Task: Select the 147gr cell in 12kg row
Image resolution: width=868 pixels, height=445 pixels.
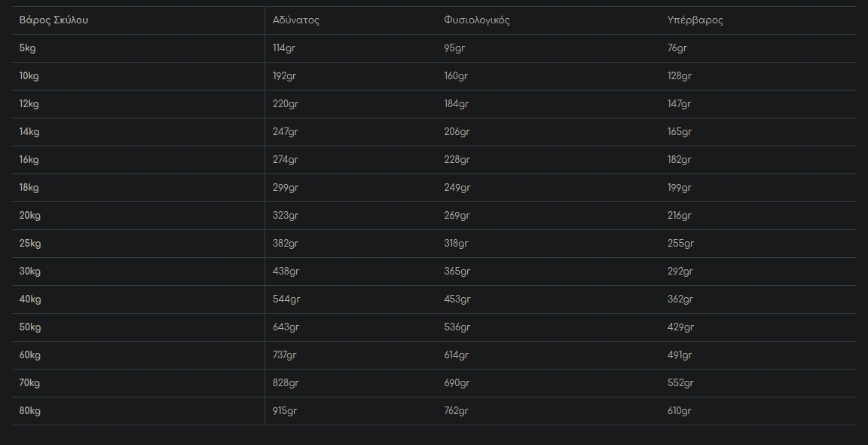Action: tap(679, 104)
